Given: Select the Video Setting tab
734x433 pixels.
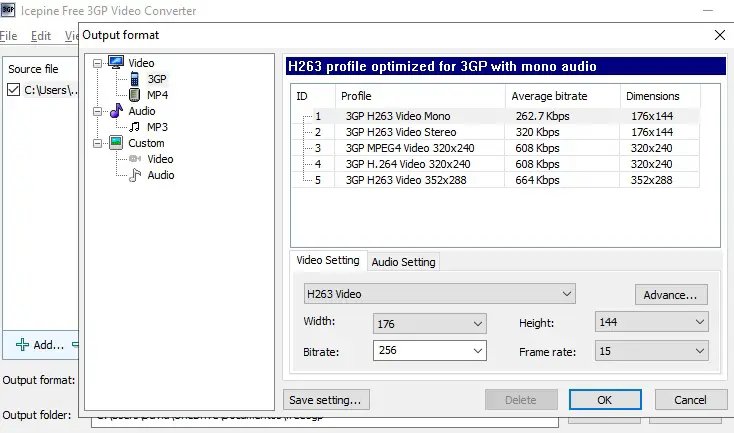Looking at the screenshot, I should click(328, 260).
